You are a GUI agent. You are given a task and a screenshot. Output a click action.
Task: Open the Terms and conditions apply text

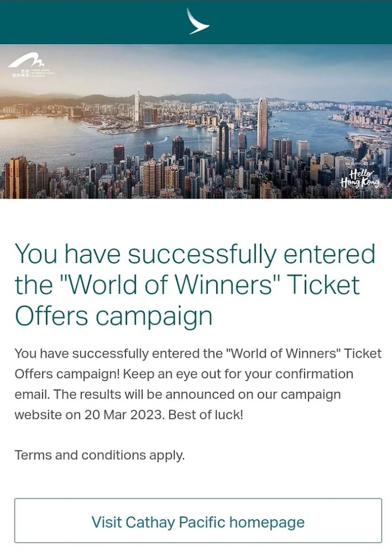pyautogui.click(x=100, y=455)
